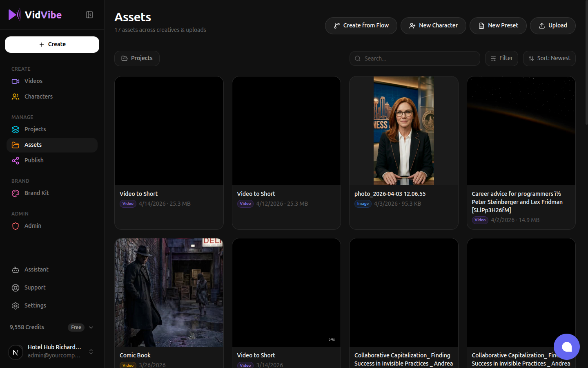Open the account switcher chevrons

pyautogui.click(x=91, y=352)
